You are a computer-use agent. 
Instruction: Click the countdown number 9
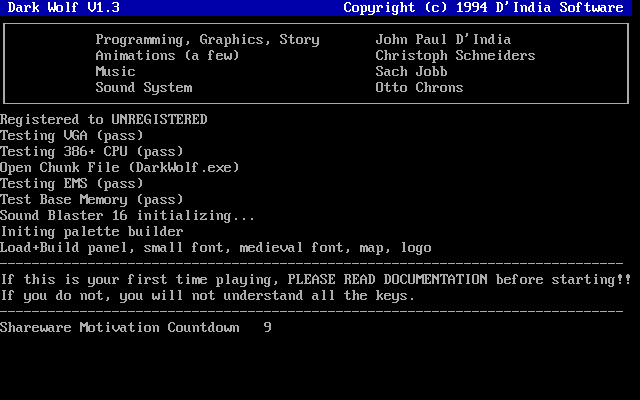point(267,327)
